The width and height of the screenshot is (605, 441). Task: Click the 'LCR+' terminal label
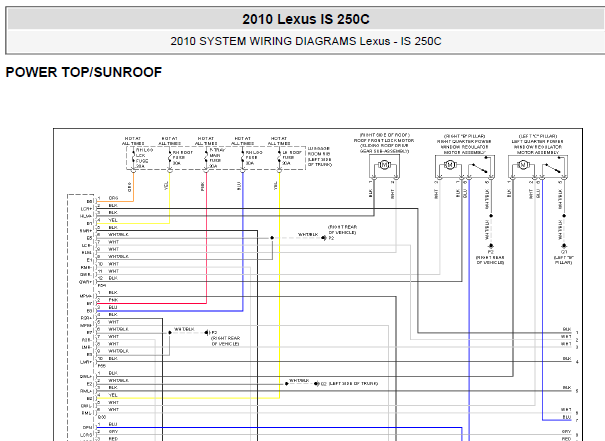tap(86, 209)
